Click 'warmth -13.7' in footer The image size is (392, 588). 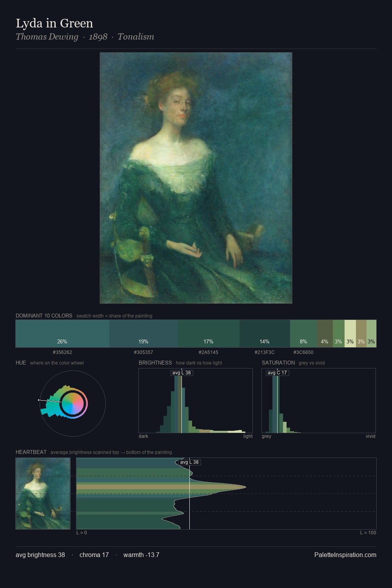pos(141,555)
